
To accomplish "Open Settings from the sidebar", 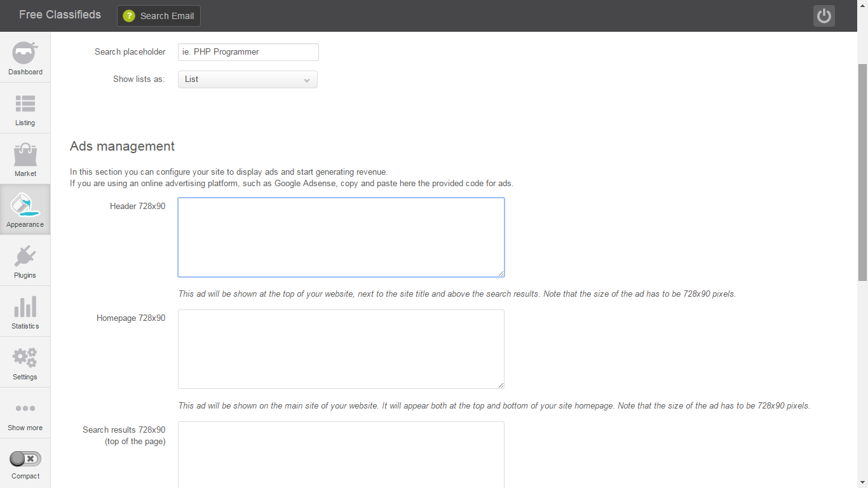I will [25, 362].
